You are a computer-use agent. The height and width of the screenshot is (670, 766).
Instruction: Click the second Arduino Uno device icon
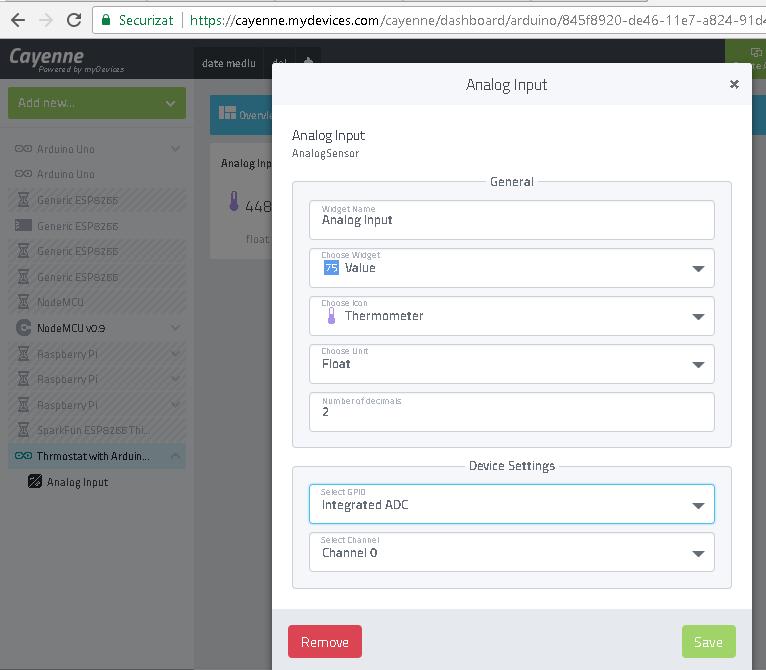point(23,173)
